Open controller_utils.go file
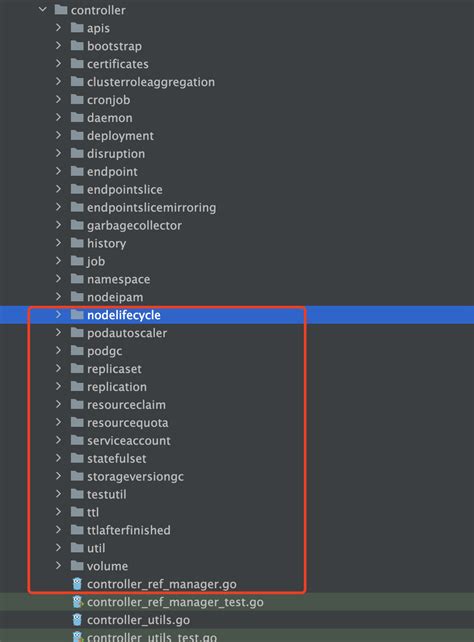This screenshot has width=474, height=642. [x=138, y=620]
